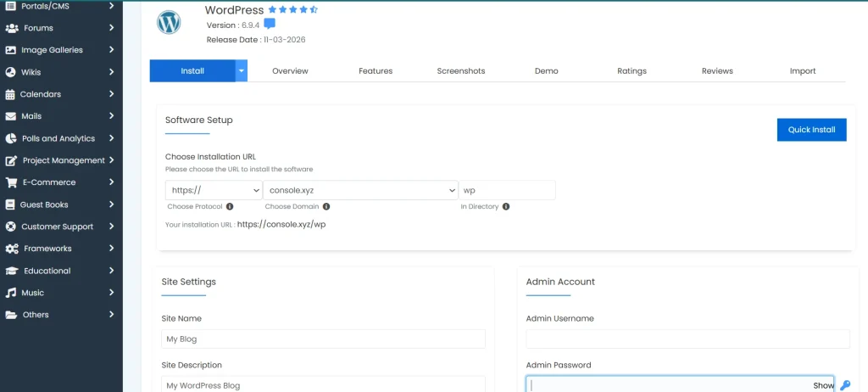Click the info icon beside In Directory
The height and width of the screenshot is (392, 868).
(506, 206)
